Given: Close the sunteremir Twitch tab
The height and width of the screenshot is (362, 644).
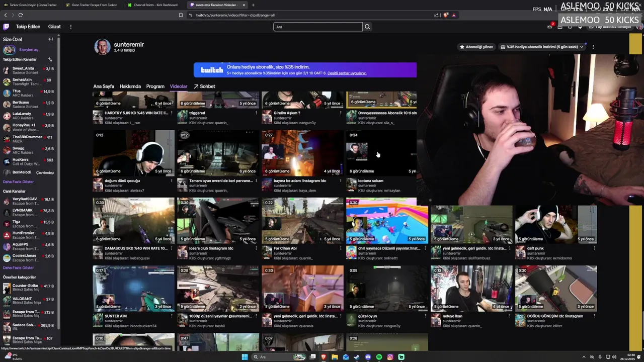Looking at the screenshot, I should (245, 5).
